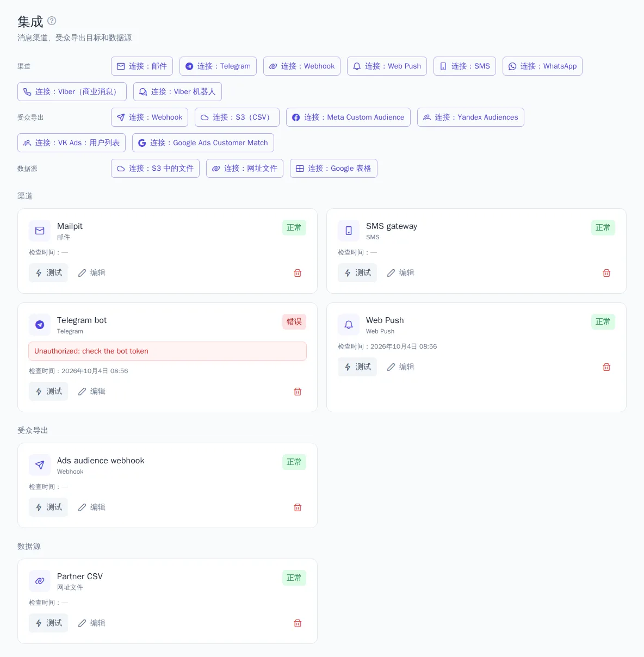
Task: Click the Mailpit envelope icon
Action: point(40,231)
